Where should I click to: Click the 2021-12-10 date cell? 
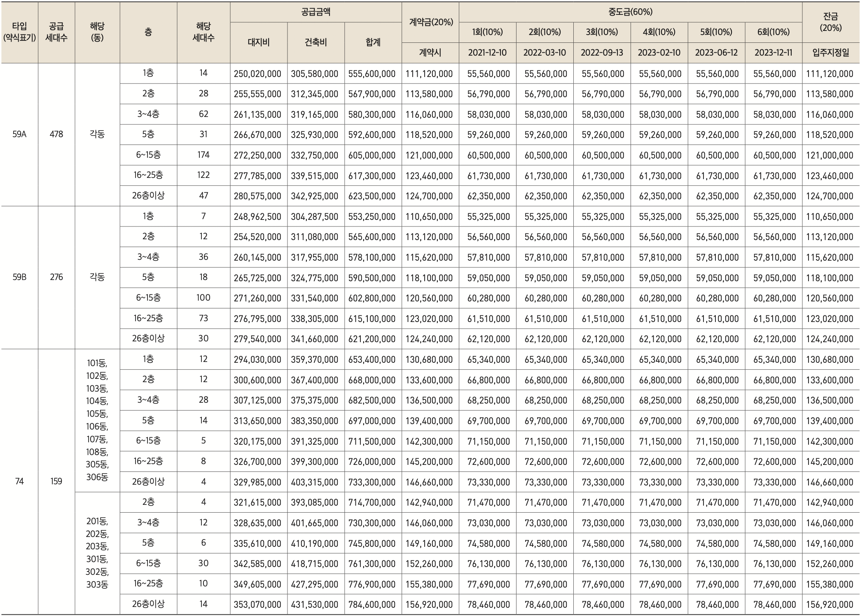(487, 53)
